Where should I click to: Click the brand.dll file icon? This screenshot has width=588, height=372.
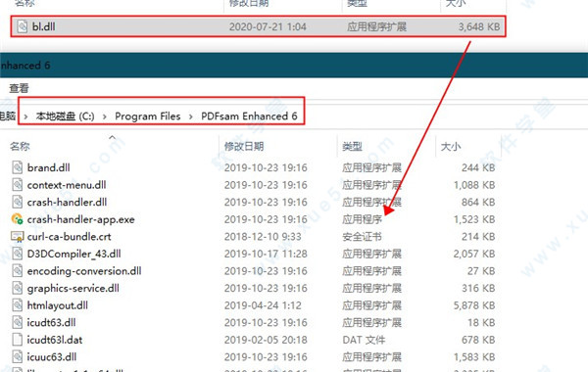click(18, 167)
